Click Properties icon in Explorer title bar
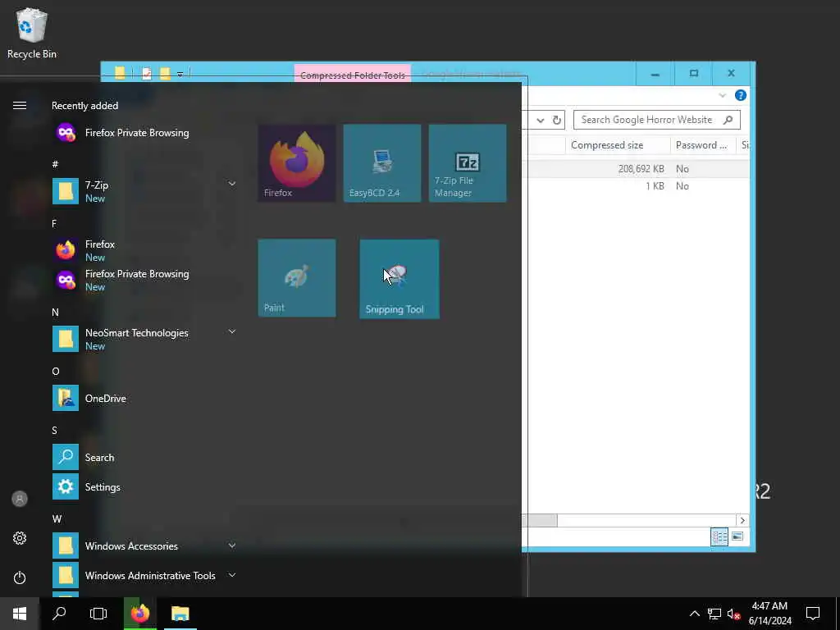Image resolution: width=840 pixels, height=630 pixels. pos(147,74)
